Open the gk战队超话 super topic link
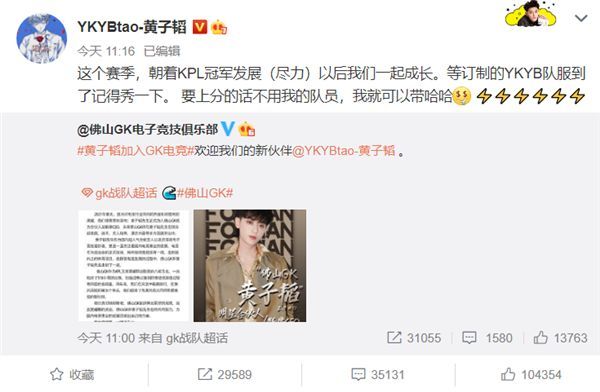This screenshot has width=600, height=392. point(119,193)
